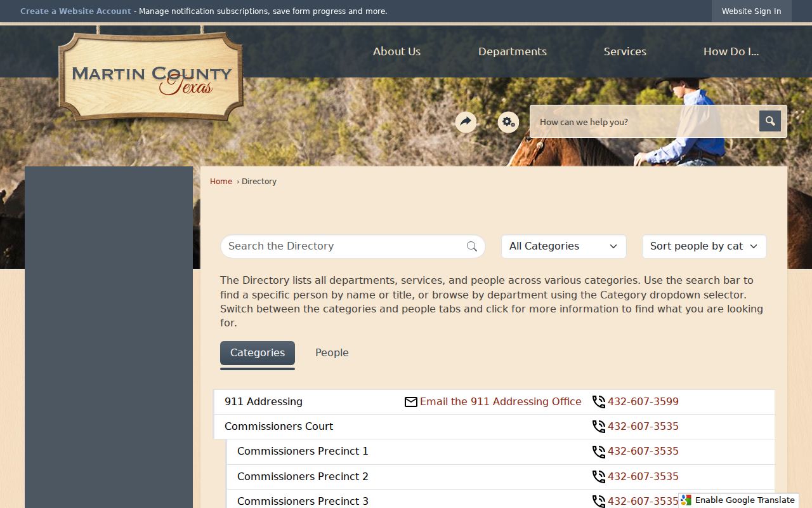
Task: Click the 911 Addressing category name
Action: point(263,402)
